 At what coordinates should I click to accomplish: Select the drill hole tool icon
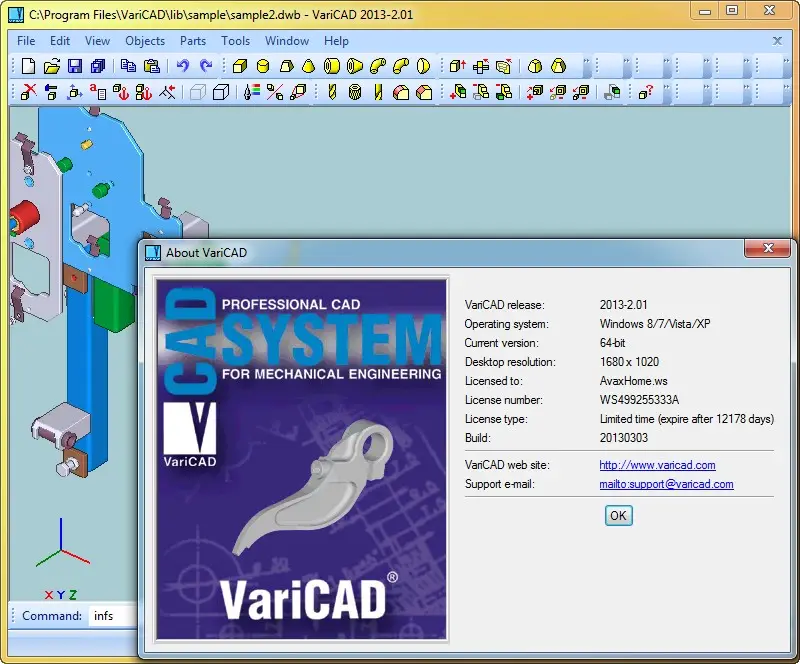click(x=332, y=92)
